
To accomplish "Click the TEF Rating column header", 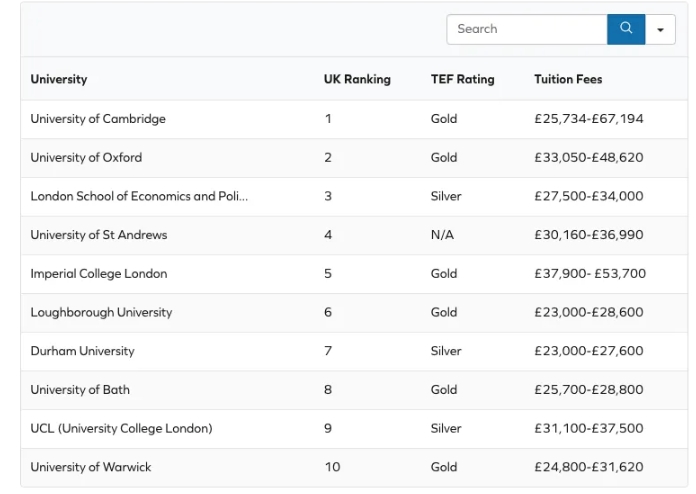I will [462, 79].
